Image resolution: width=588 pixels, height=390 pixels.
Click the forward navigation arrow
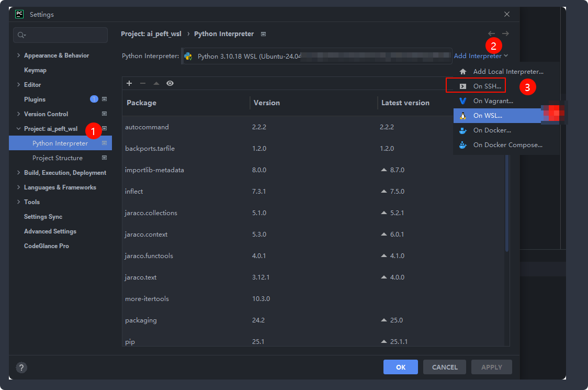[505, 34]
